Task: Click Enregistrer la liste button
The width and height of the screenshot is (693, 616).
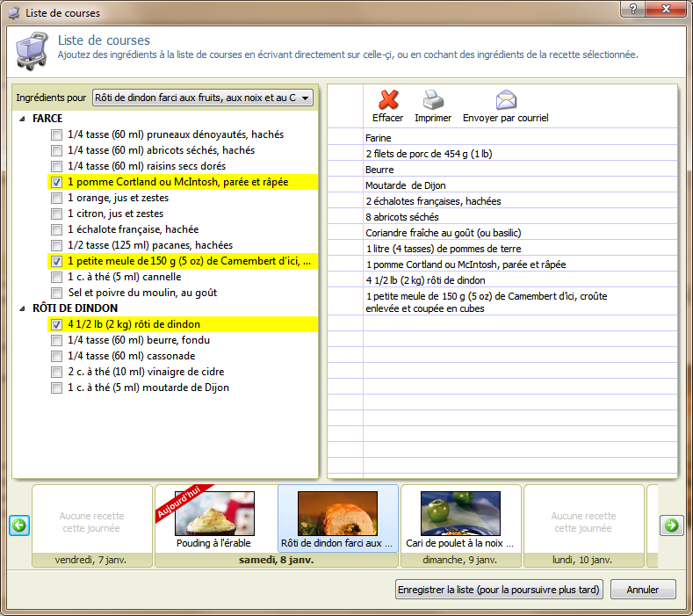Action: coord(499,590)
